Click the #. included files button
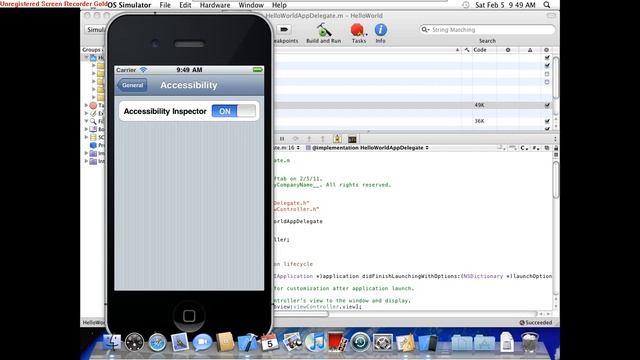Screen dimensions: 640x360 [536, 148]
